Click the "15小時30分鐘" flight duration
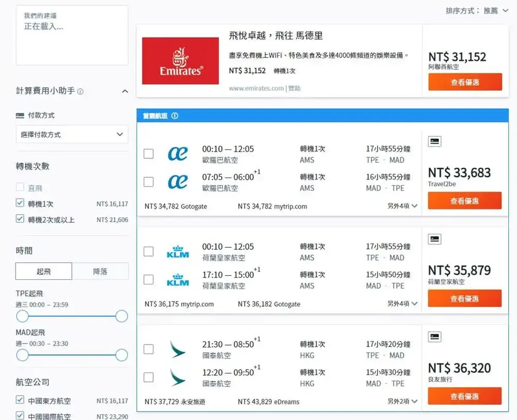The width and height of the screenshot is (517, 420). click(x=388, y=372)
